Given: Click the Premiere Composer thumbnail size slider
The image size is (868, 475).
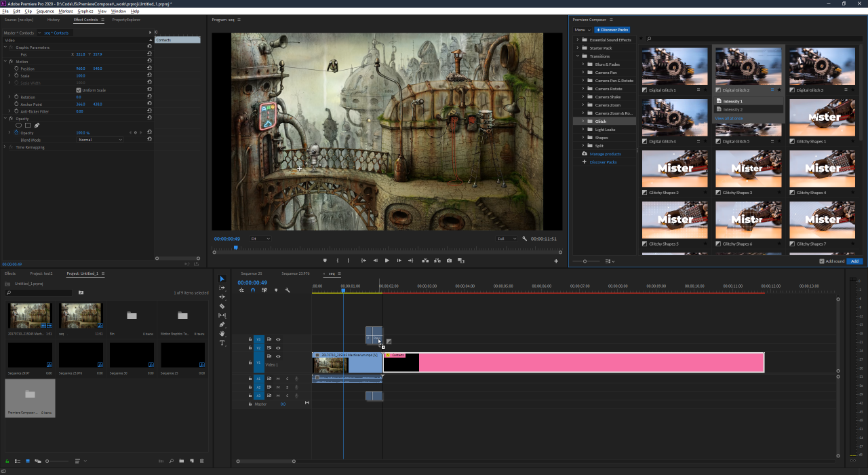Looking at the screenshot, I should tap(585, 261).
